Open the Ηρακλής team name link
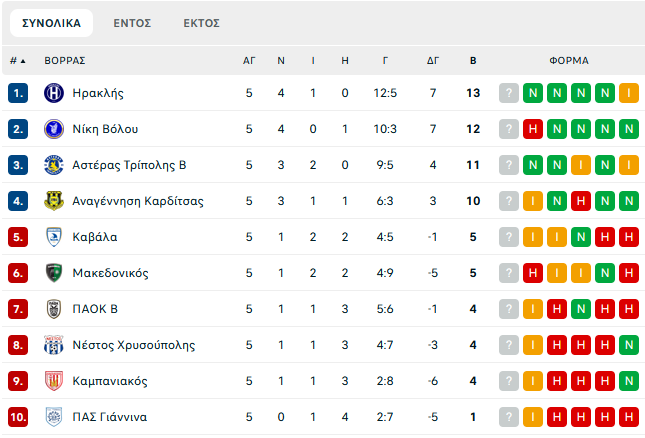The width and height of the screenshot is (645, 438). (x=98, y=93)
